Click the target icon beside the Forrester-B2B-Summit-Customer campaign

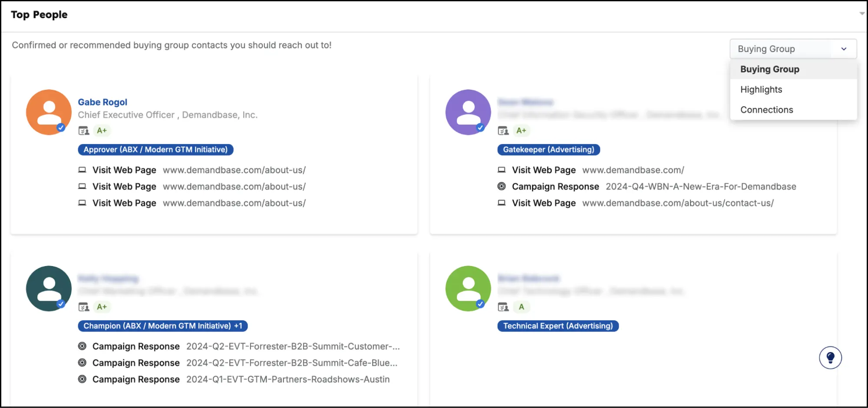tap(82, 346)
